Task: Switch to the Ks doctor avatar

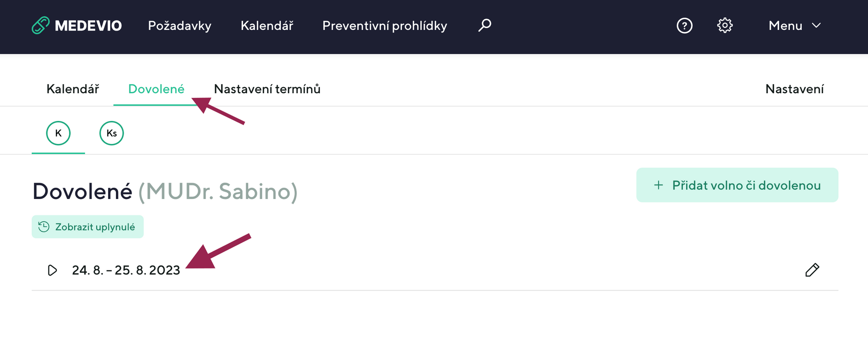Action: click(111, 133)
